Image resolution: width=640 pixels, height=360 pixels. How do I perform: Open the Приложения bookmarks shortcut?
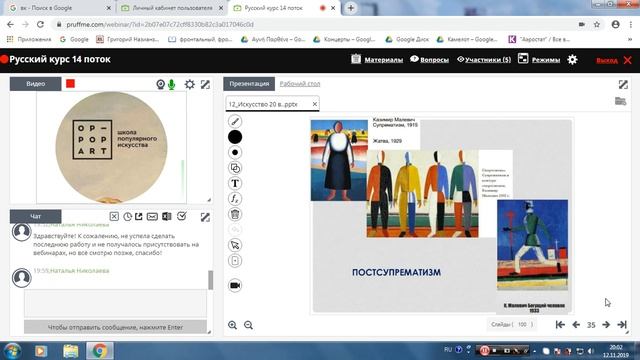coord(29,40)
